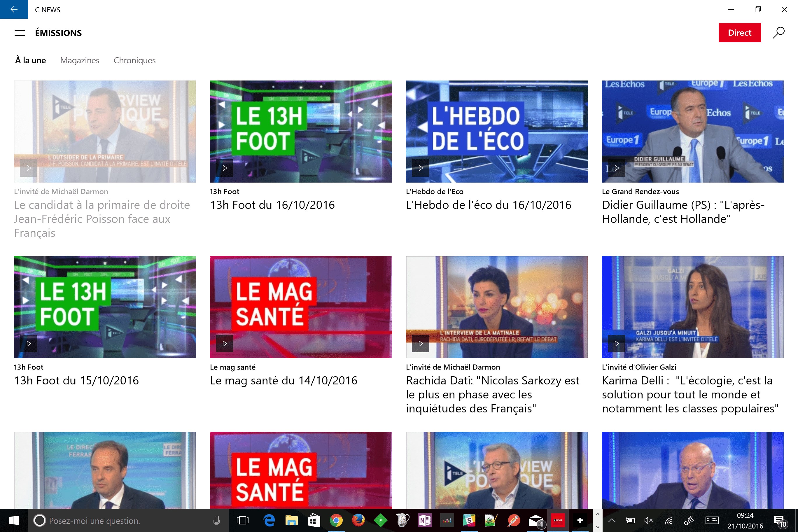
Task: Open the hamburger navigation menu
Action: pyautogui.click(x=20, y=33)
